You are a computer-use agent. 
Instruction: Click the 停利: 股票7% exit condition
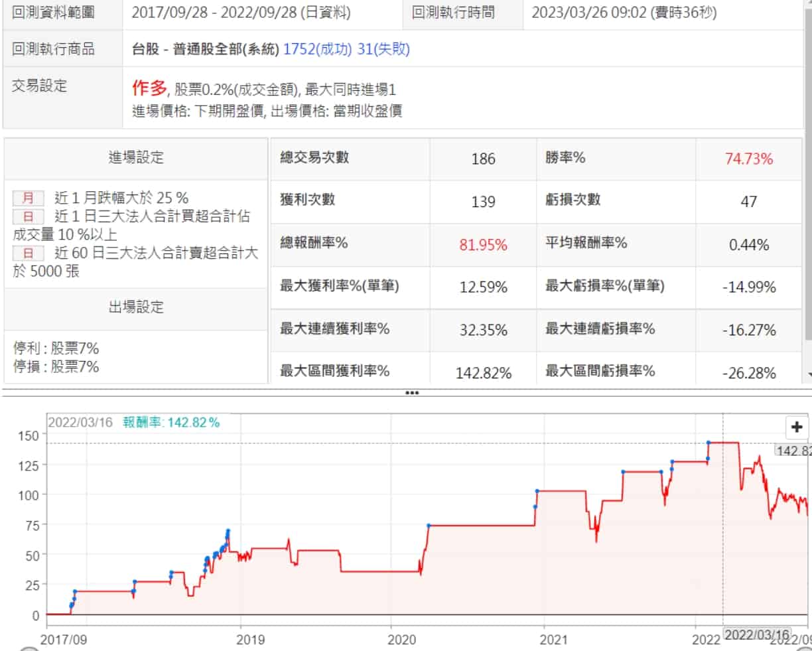[x=56, y=348]
